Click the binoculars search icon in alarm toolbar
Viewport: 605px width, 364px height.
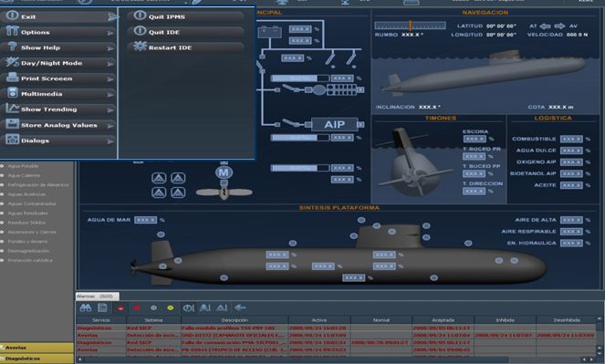point(85,307)
